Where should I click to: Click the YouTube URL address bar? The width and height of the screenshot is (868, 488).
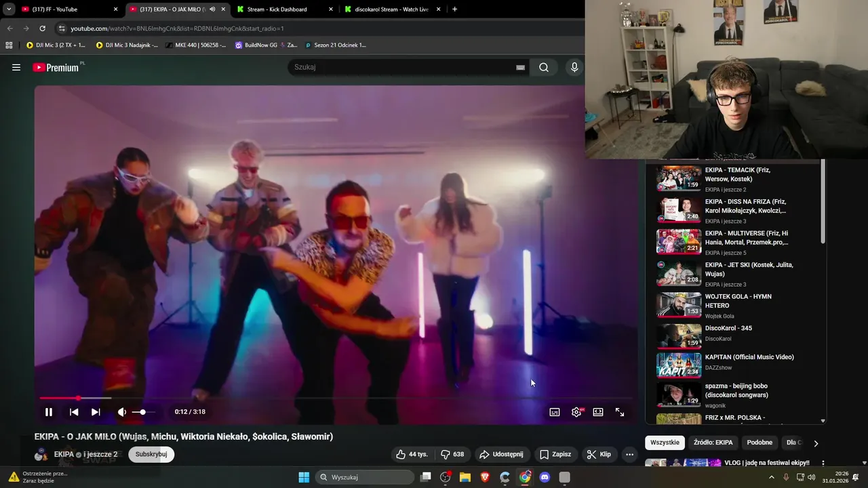(x=178, y=28)
